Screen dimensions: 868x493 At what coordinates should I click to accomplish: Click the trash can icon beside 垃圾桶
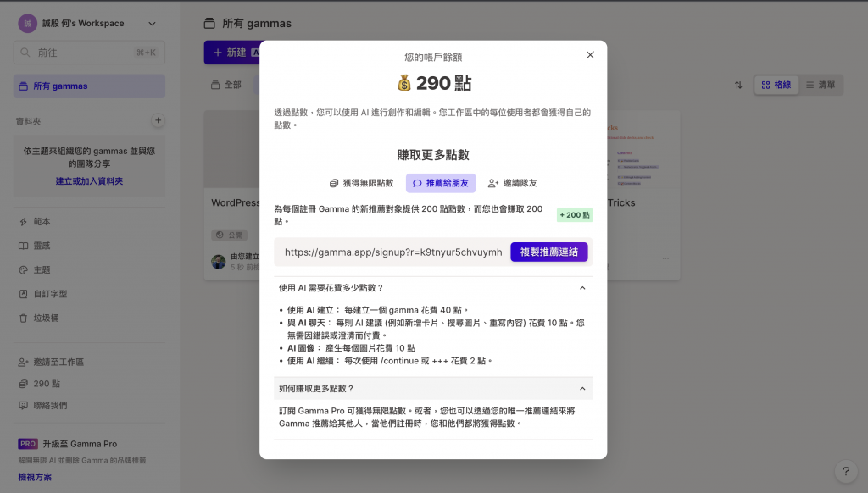point(23,319)
